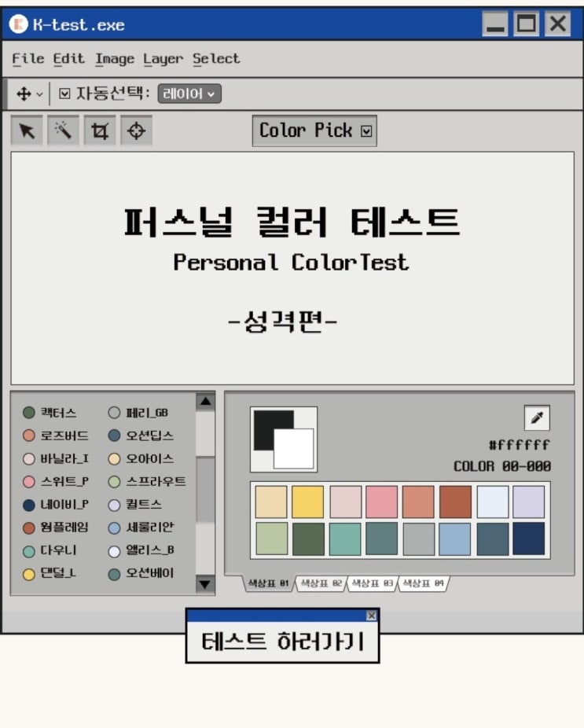Click the K-test.exe app logo icon

[x=19, y=24]
